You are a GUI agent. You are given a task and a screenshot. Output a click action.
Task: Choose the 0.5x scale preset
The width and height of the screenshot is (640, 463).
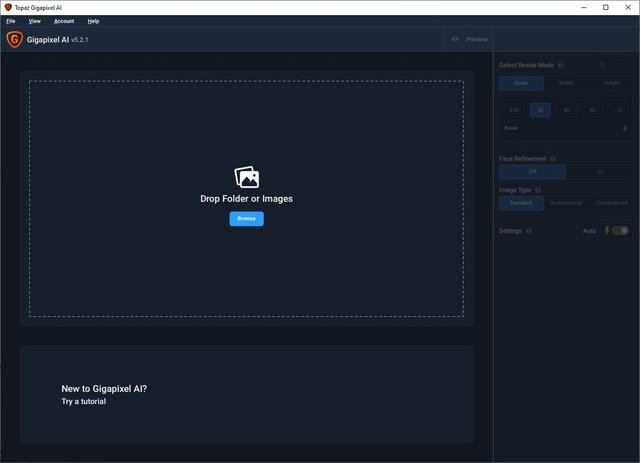pyautogui.click(x=514, y=110)
